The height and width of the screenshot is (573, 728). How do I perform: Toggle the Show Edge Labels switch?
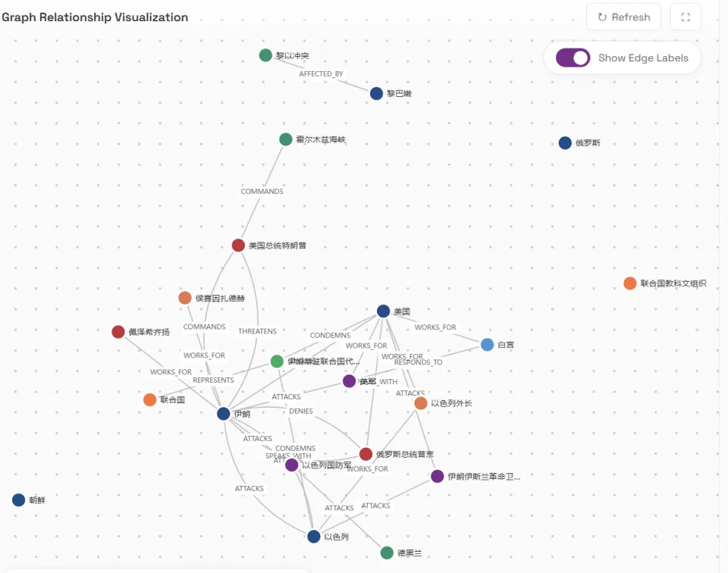click(x=573, y=58)
